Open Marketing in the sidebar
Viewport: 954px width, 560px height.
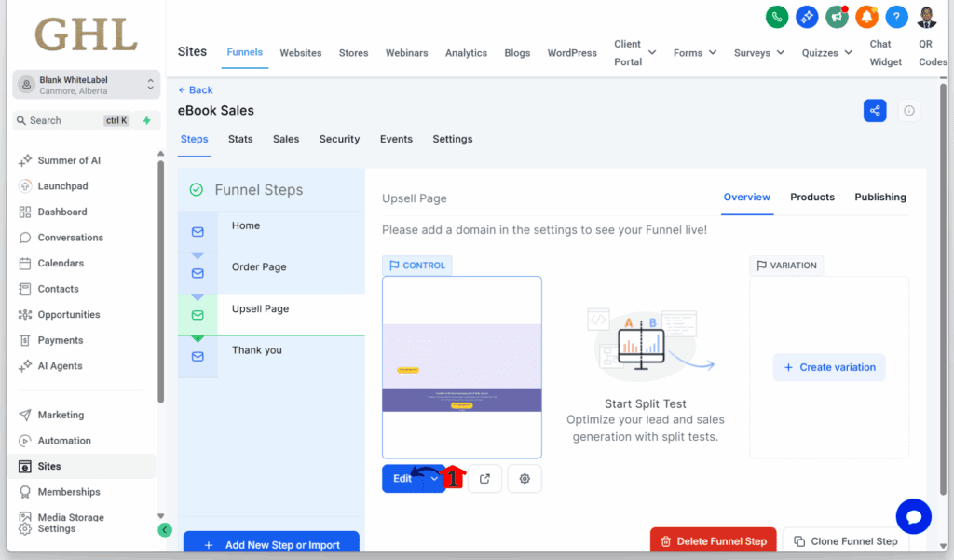(x=61, y=415)
